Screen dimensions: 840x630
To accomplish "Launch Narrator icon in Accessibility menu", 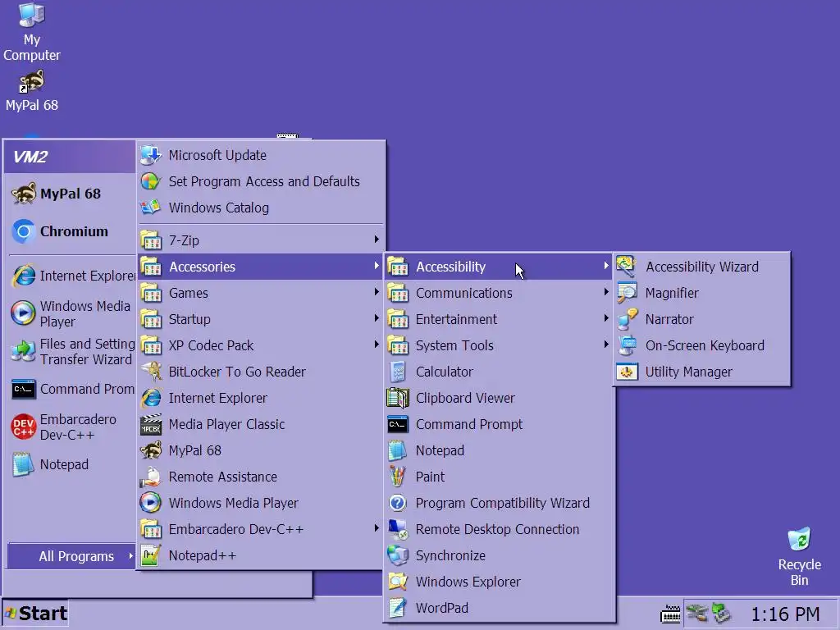I will pos(627,319).
